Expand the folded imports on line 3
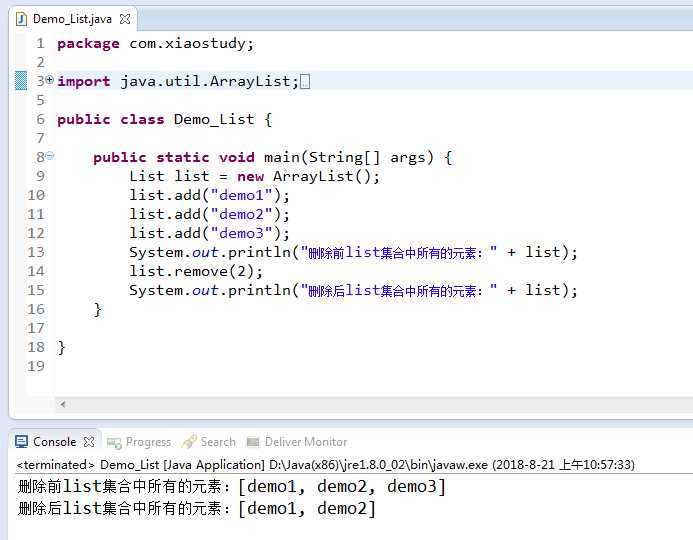Viewport: 693px width, 540px height. 50,80
